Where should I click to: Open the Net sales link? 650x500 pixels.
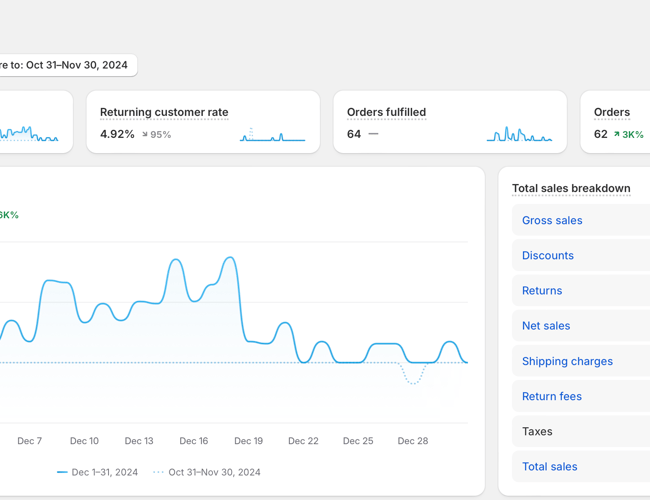pos(546,326)
